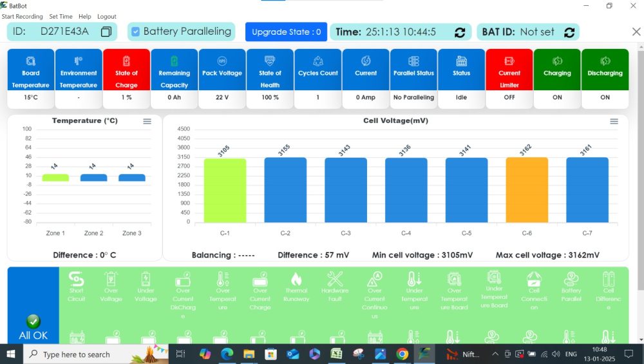Click the Zone 3 temperature bar
Viewport: 644px width, 364px height.
coord(132,177)
